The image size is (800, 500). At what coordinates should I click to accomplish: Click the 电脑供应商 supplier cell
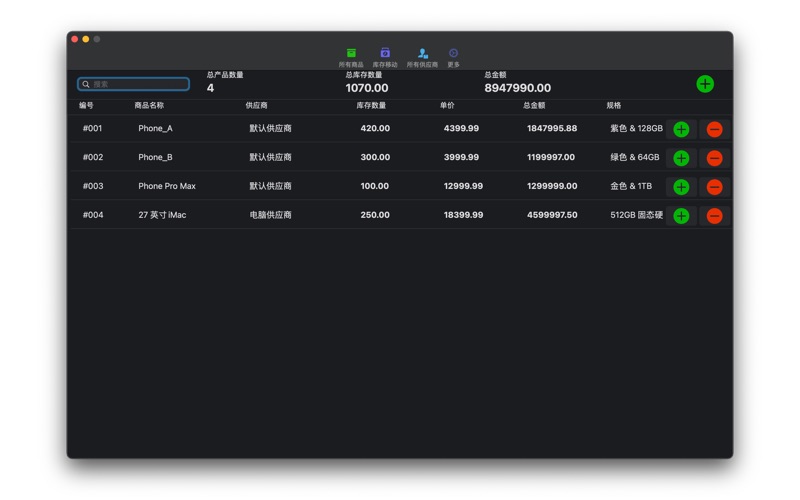270,215
